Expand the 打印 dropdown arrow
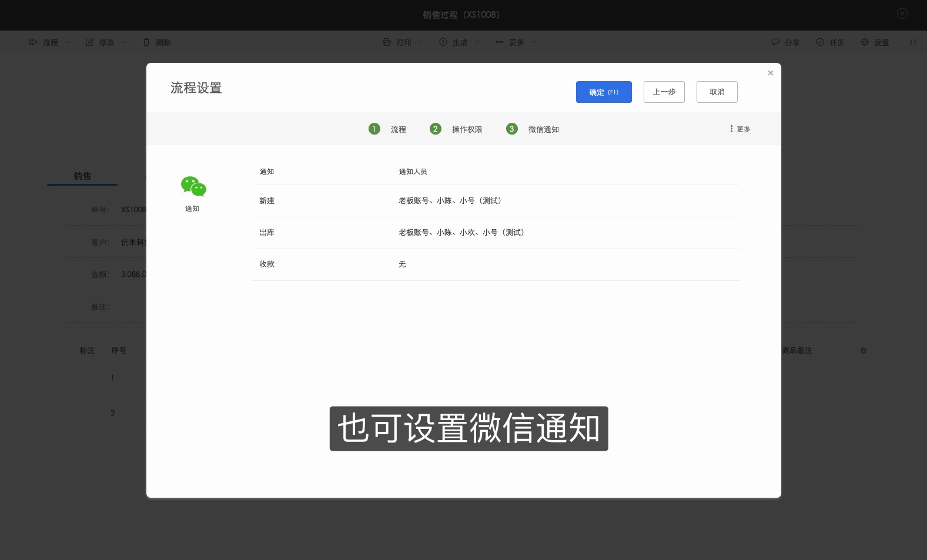Screen dimensions: 927x560 (420, 42)
